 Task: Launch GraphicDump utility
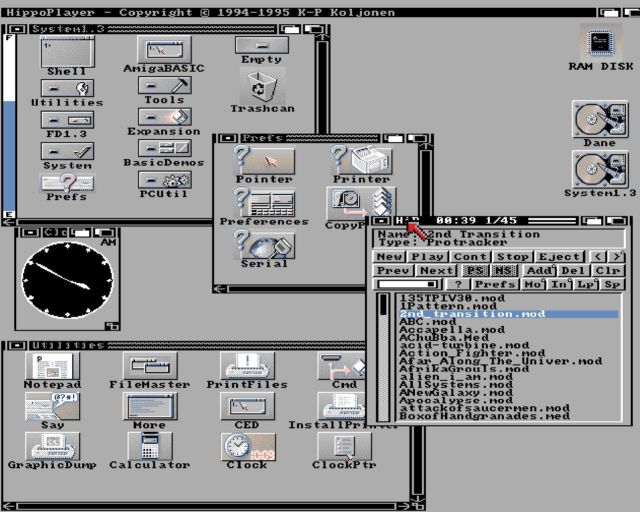pyautogui.click(x=52, y=446)
